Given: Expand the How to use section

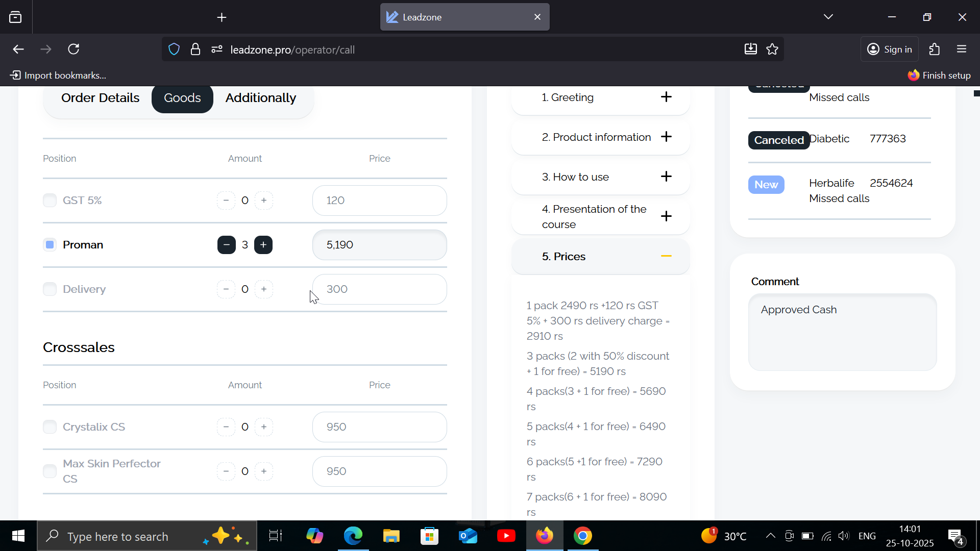Looking at the screenshot, I should 666,177.
